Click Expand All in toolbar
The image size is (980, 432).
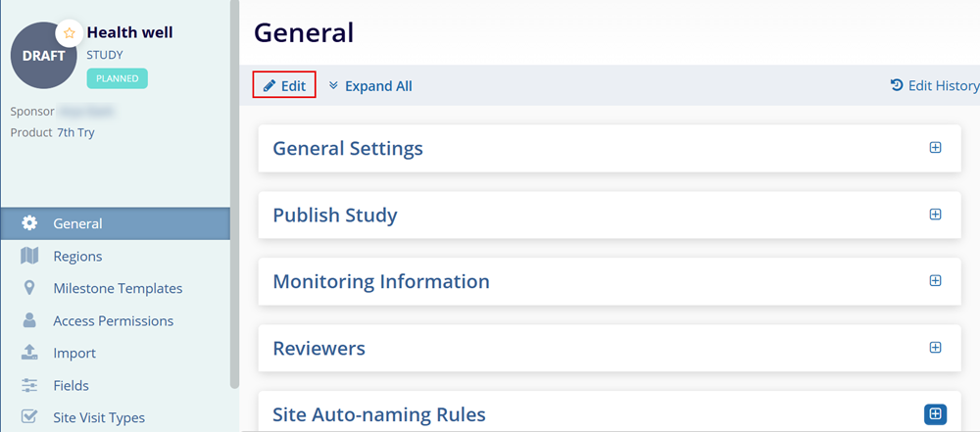tap(370, 86)
